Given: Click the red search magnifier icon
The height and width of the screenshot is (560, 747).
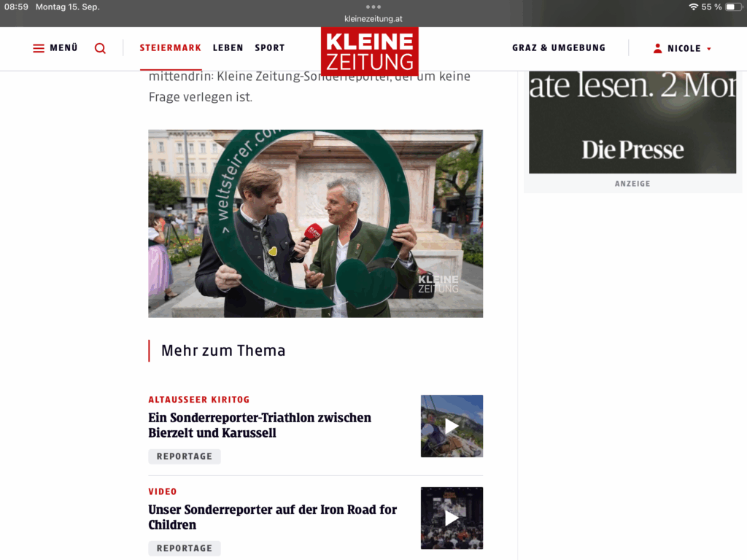Looking at the screenshot, I should tap(100, 48).
